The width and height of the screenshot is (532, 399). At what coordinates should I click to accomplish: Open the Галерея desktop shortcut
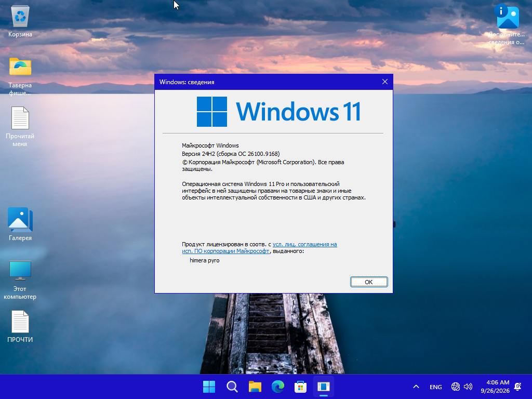[20, 224]
